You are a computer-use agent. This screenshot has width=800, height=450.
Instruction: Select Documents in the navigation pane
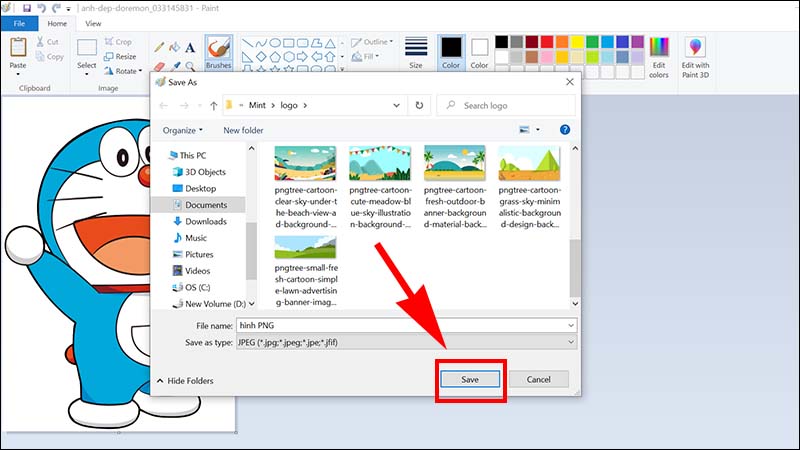click(205, 205)
